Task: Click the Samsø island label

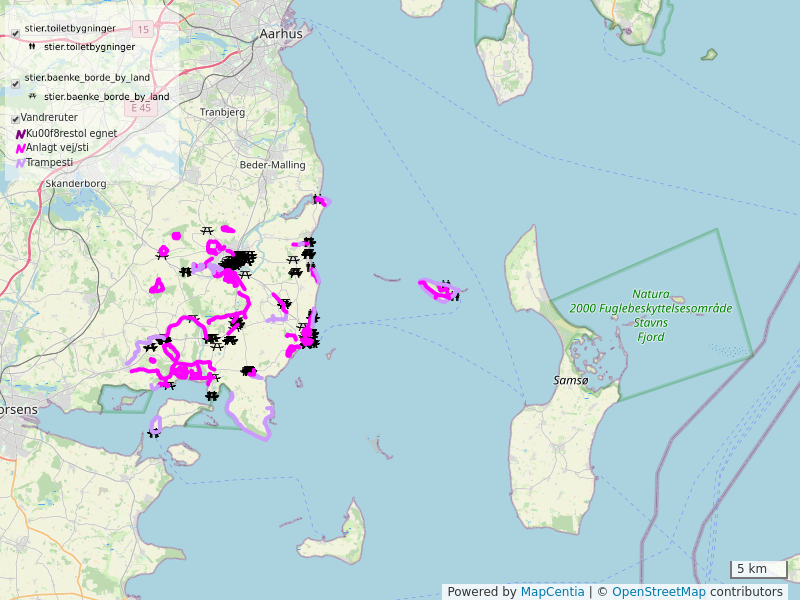Action: (x=571, y=381)
